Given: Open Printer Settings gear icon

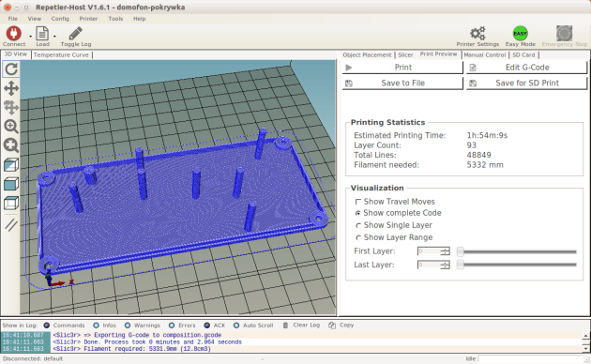Looking at the screenshot, I should 477,33.
